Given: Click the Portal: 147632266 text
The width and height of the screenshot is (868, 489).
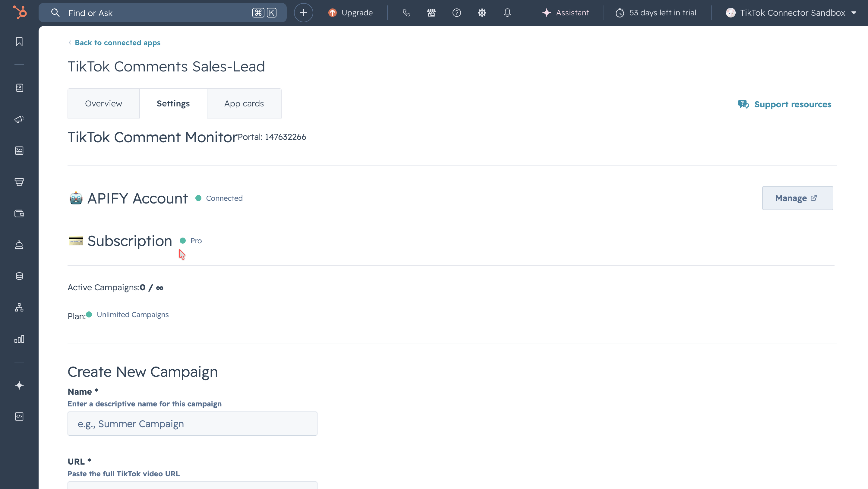Looking at the screenshot, I should (272, 137).
